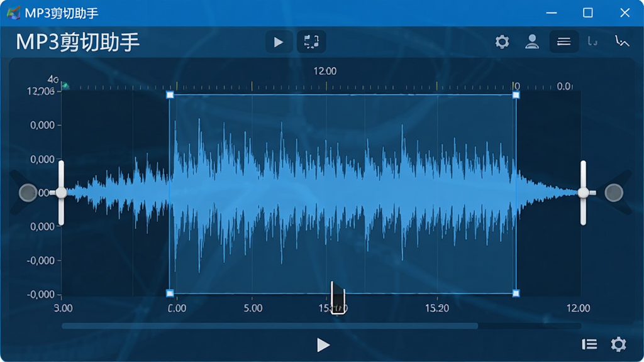Click the right vertical slider knob
This screenshot has height=362, width=644.
(583, 192)
